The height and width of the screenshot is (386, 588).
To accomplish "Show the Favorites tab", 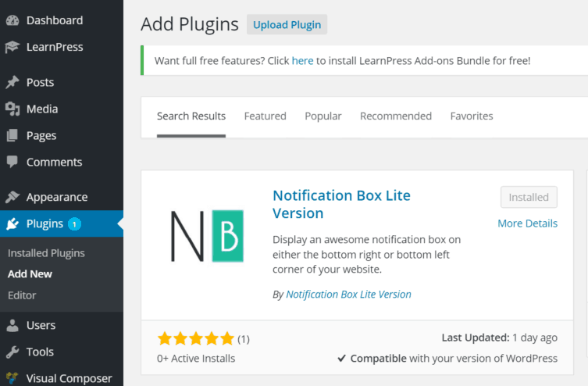I will tap(471, 116).
